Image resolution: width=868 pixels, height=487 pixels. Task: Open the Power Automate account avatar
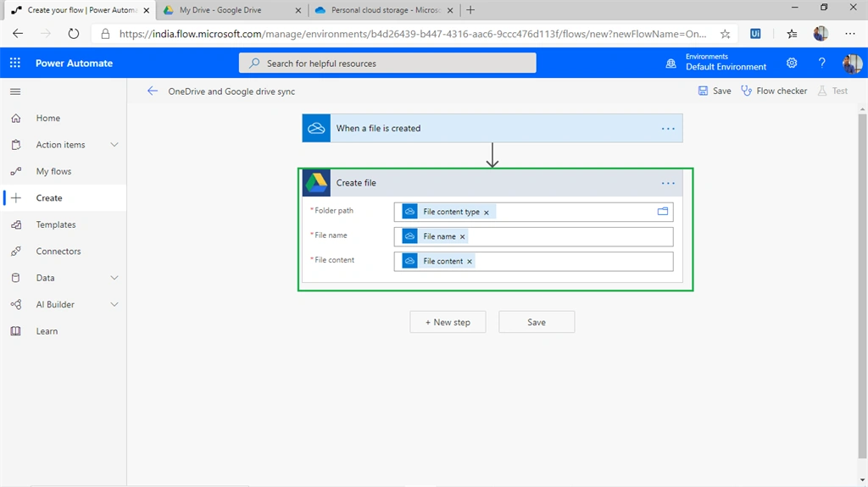pyautogui.click(x=852, y=63)
